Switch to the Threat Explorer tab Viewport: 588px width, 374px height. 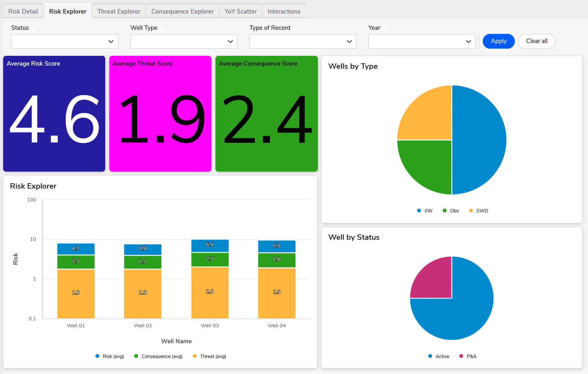coord(119,11)
